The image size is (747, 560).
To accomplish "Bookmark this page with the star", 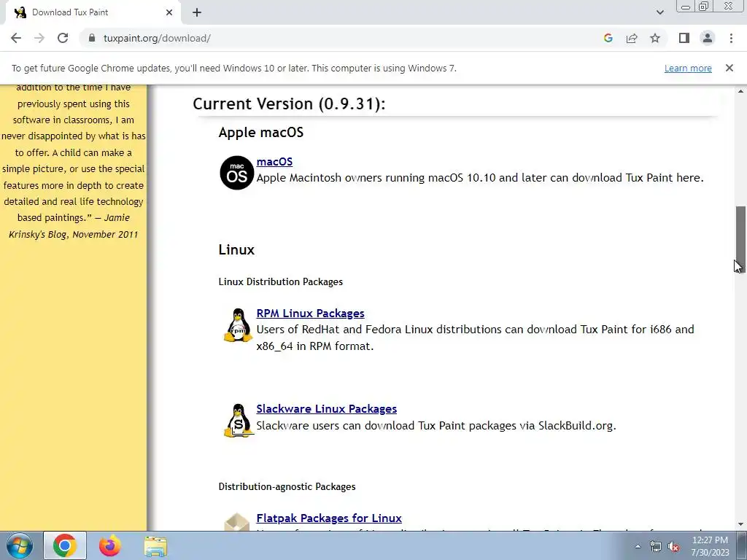I will pos(655,38).
